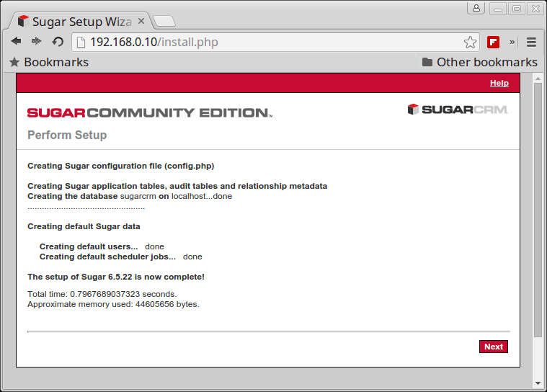Click the scrollbar up arrow
Image resolution: width=547 pixels, height=392 pixels.
(x=538, y=79)
